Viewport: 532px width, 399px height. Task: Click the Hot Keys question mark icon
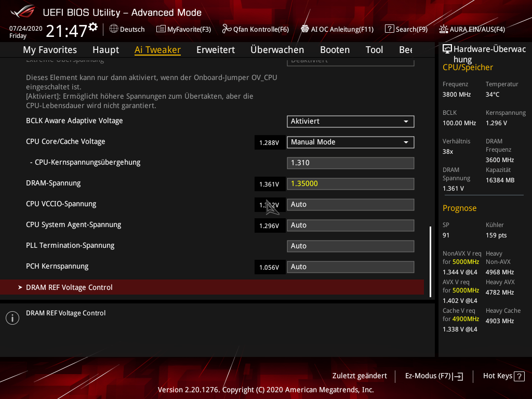pyautogui.click(x=519, y=376)
